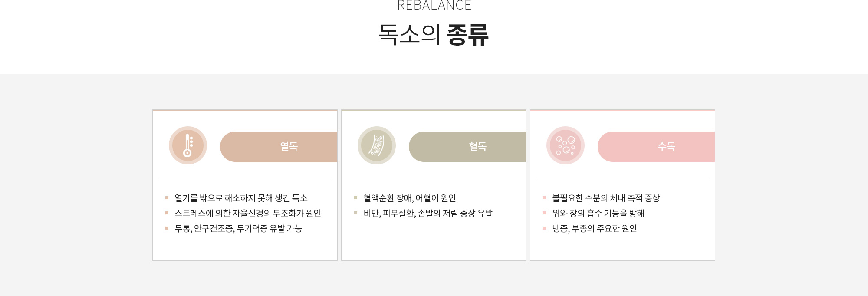The image size is (868, 296).
Task: Click the 독소의 종류 title
Action: coord(434,35)
